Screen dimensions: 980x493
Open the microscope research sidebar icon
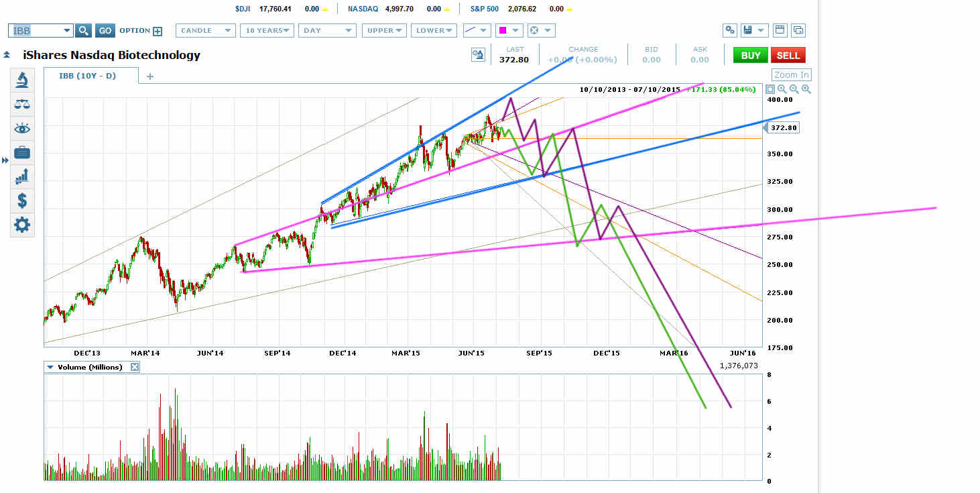[x=22, y=81]
